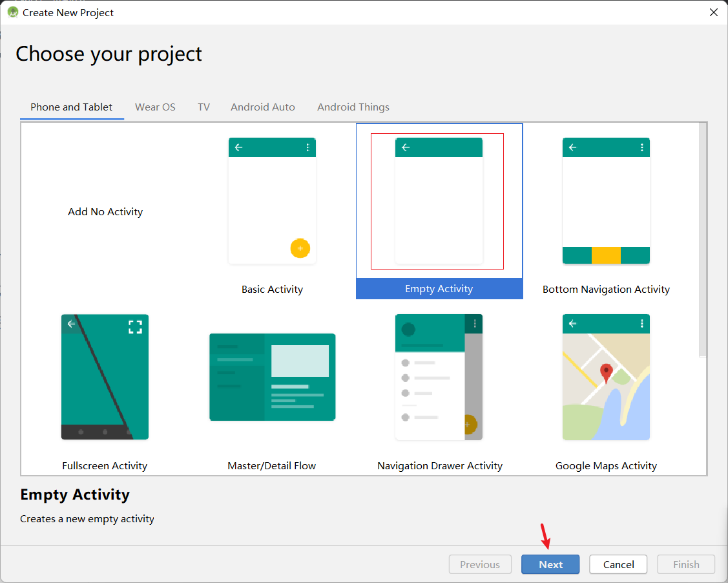Close the Create New Project dialog
Screen dimensions: 728x583
[713, 12]
